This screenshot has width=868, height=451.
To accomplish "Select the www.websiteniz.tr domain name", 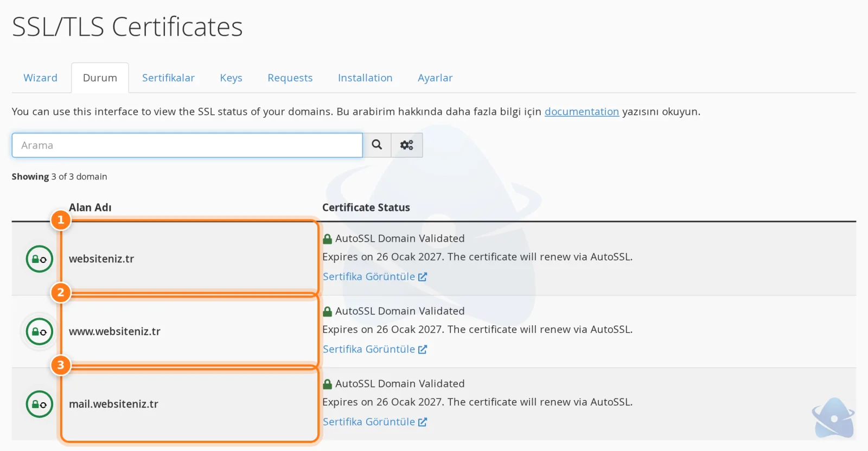I will tap(114, 332).
